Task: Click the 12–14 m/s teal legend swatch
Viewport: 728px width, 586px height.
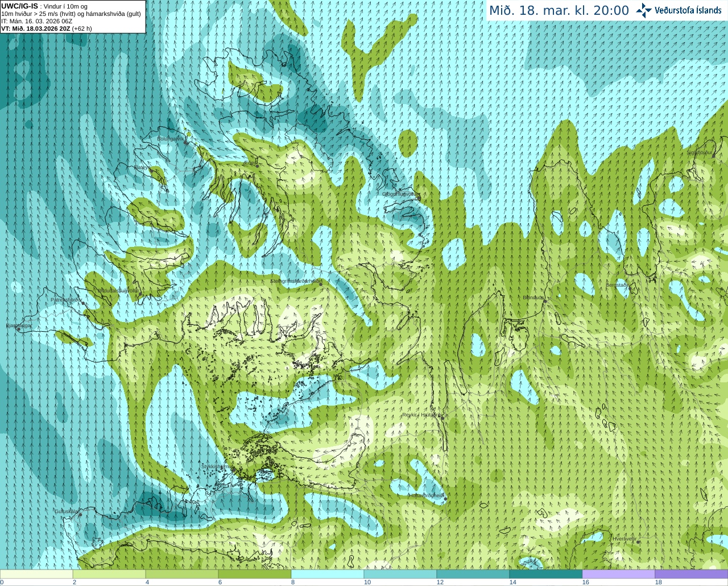Action: pos(473,574)
